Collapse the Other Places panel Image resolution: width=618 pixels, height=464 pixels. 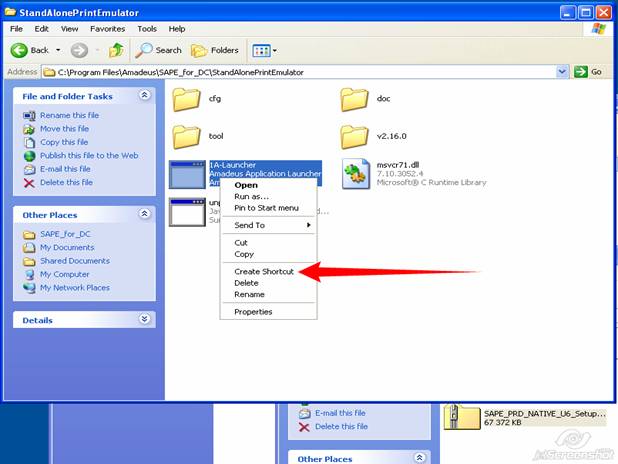144,214
